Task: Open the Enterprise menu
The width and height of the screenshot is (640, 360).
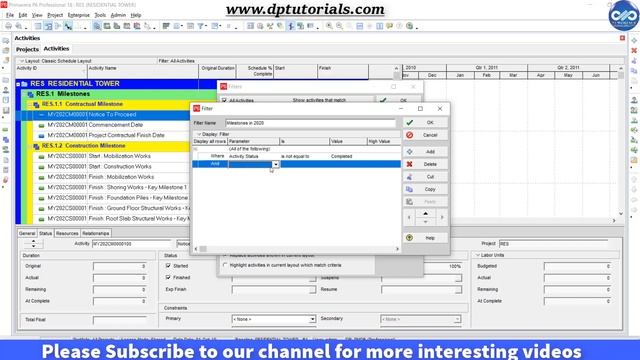Action: coord(78,15)
